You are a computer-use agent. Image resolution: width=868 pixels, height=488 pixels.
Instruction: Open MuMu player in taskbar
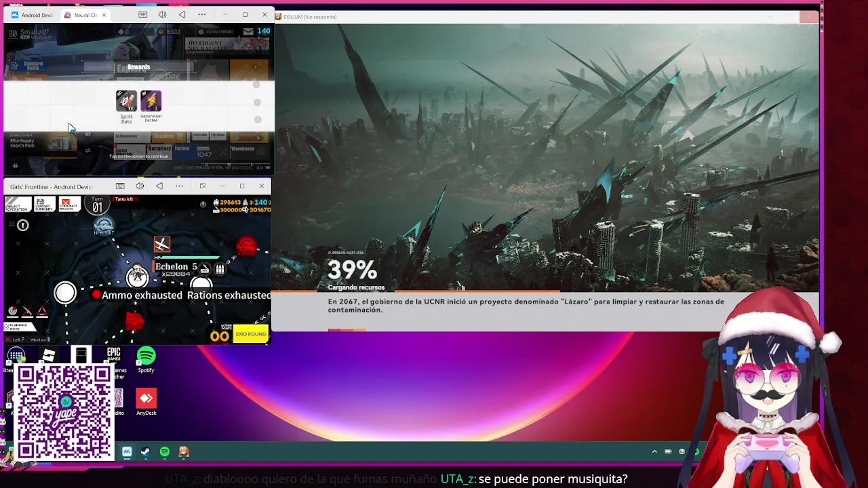pos(127,451)
